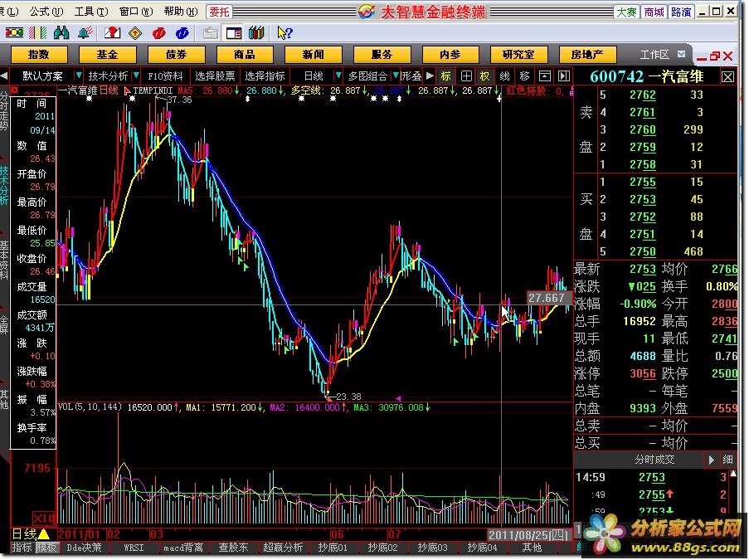The image size is (749, 560).
Task: Click 选择股票 button
Action: (x=216, y=76)
